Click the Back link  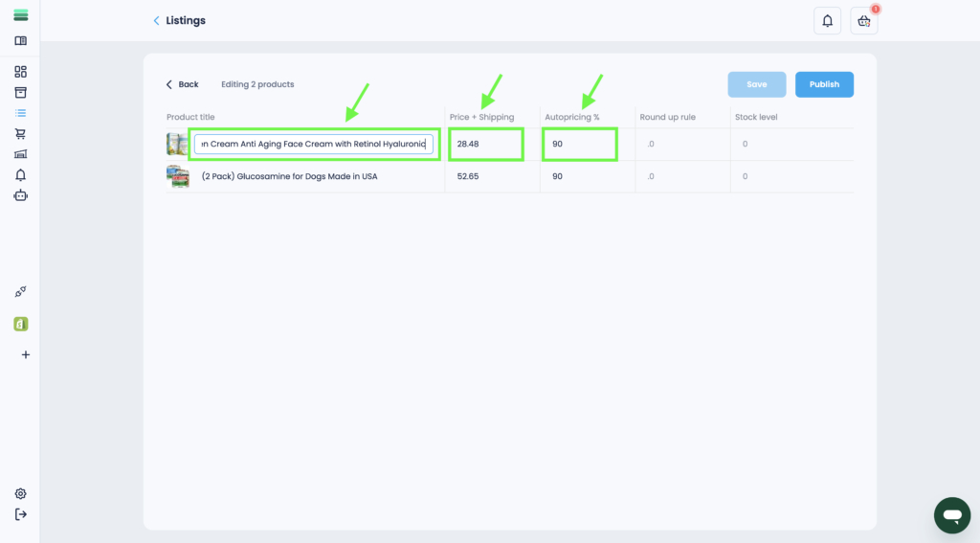(x=182, y=84)
